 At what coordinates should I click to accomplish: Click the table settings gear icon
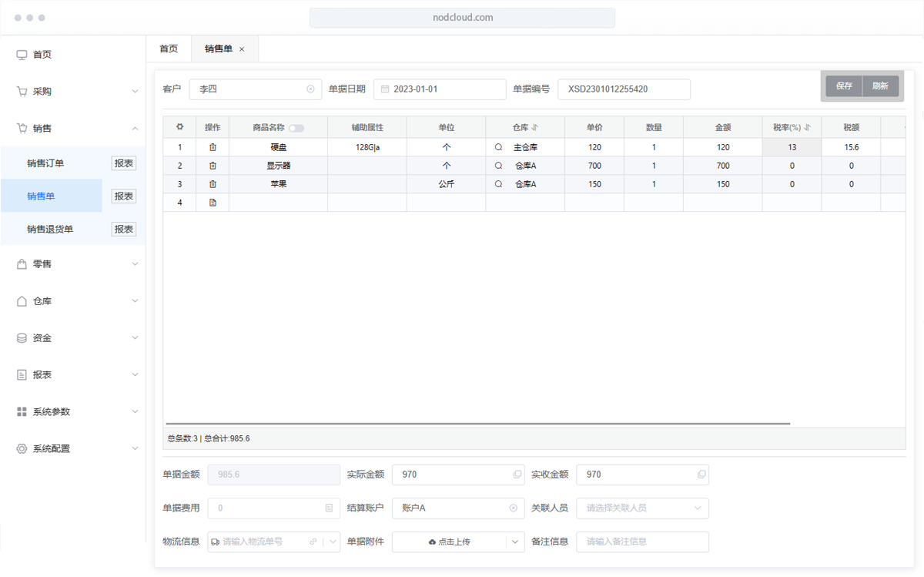(x=180, y=127)
